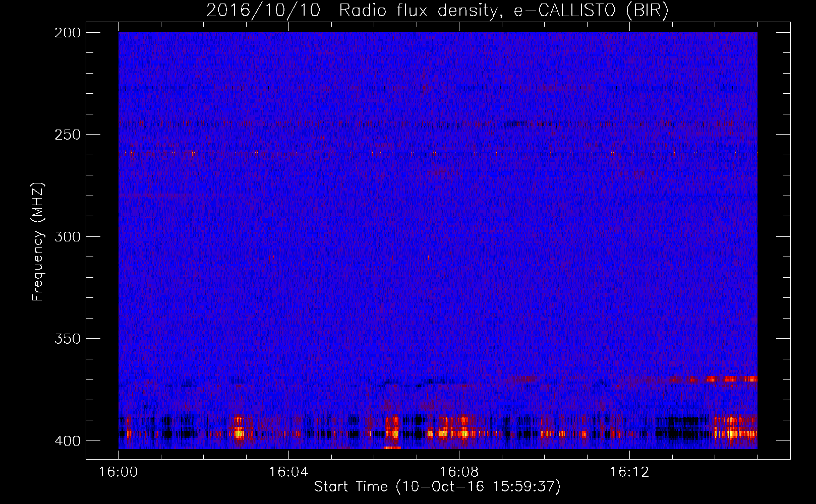Click the dotted interference line near 260 MHz

[438, 152]
